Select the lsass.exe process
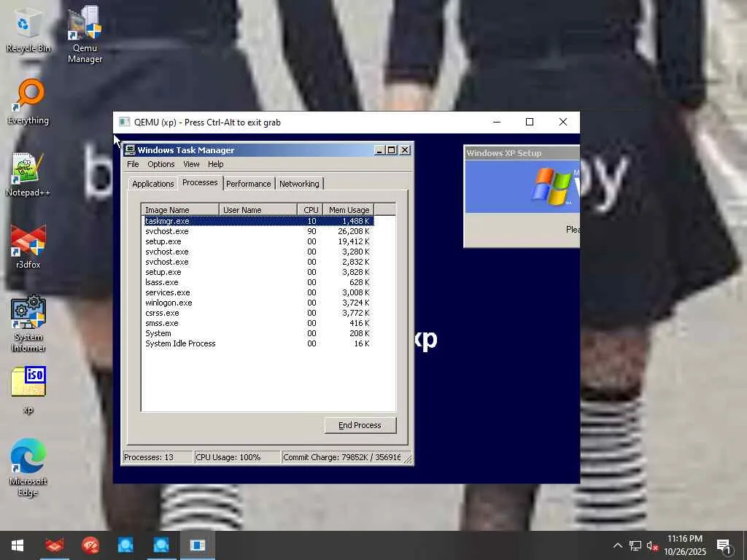The height and width of the screenshot is (560, 747). (x=259, y=282)
